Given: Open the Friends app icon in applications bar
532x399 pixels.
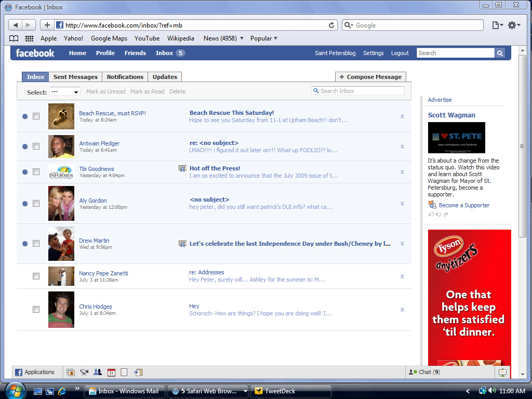Looking at the screenshot, I should coord(98,372).
